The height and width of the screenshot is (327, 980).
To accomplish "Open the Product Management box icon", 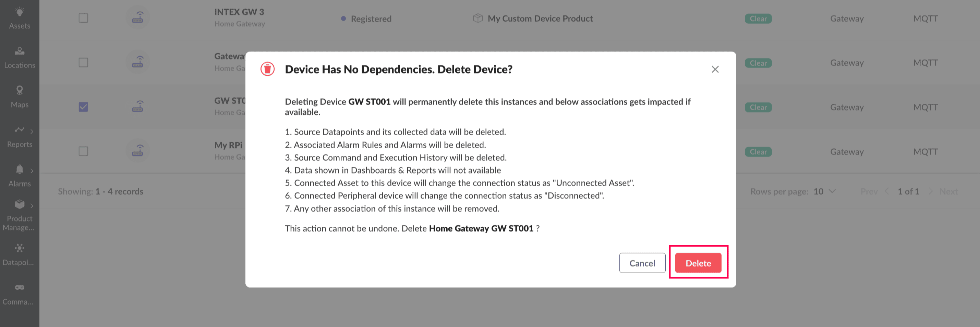I will pos(20,204).
